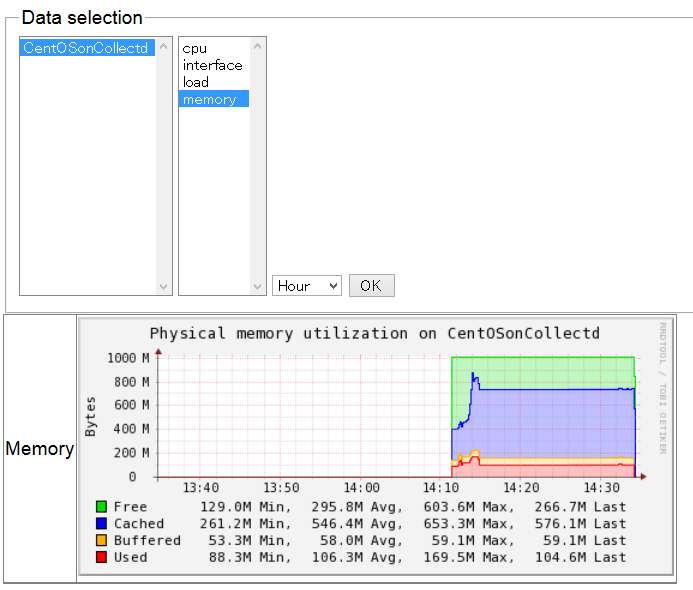
Task: Click the 600 M axis label
Action: click(132, 404)
